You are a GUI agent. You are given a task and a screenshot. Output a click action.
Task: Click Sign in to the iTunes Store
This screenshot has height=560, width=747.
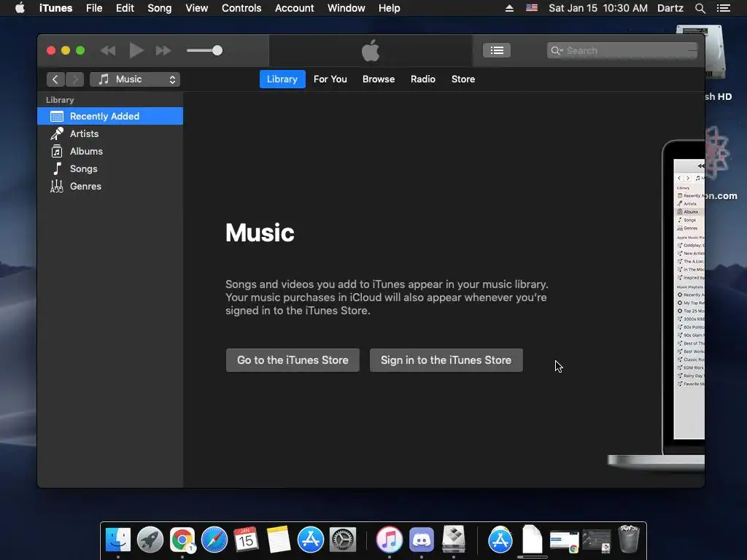(x=446, y=360)
